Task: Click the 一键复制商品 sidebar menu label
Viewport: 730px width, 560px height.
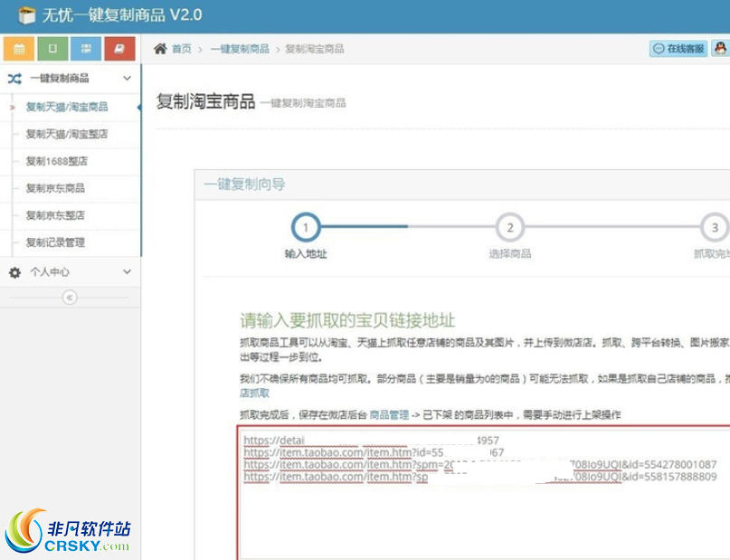Action: coord(60,78)
